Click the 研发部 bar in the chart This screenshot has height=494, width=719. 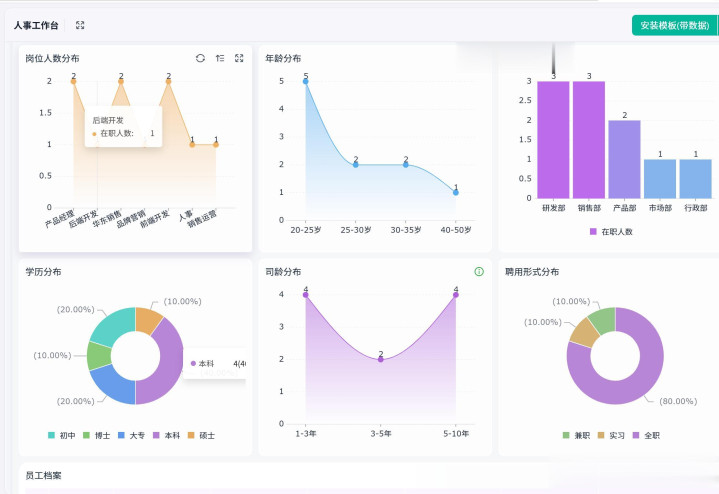553,140
